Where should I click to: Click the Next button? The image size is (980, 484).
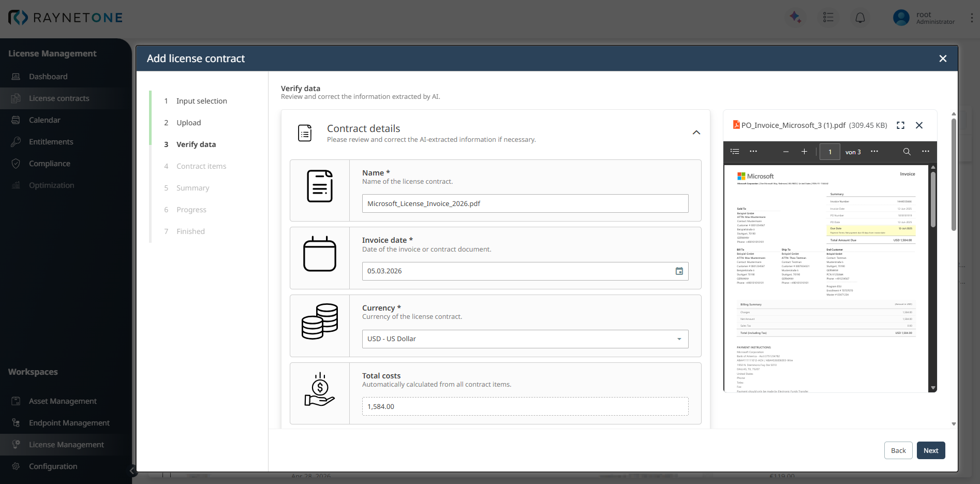(x=931, y=450)
